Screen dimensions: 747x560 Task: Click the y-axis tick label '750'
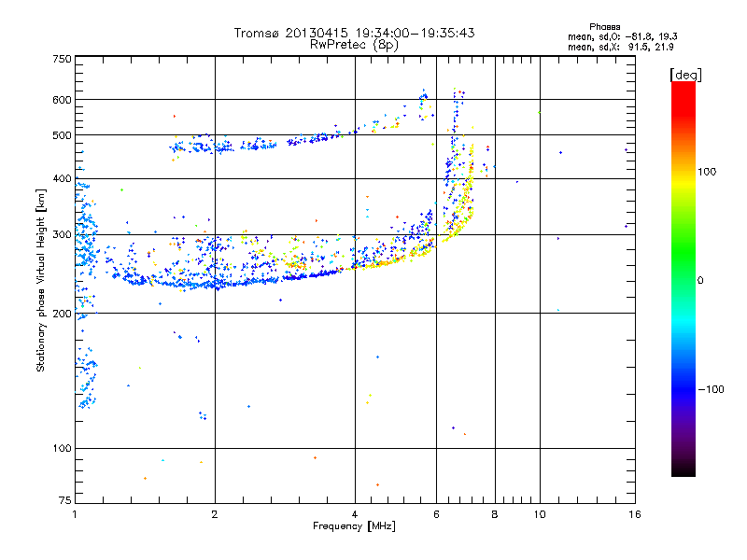(x=63, y=59)
